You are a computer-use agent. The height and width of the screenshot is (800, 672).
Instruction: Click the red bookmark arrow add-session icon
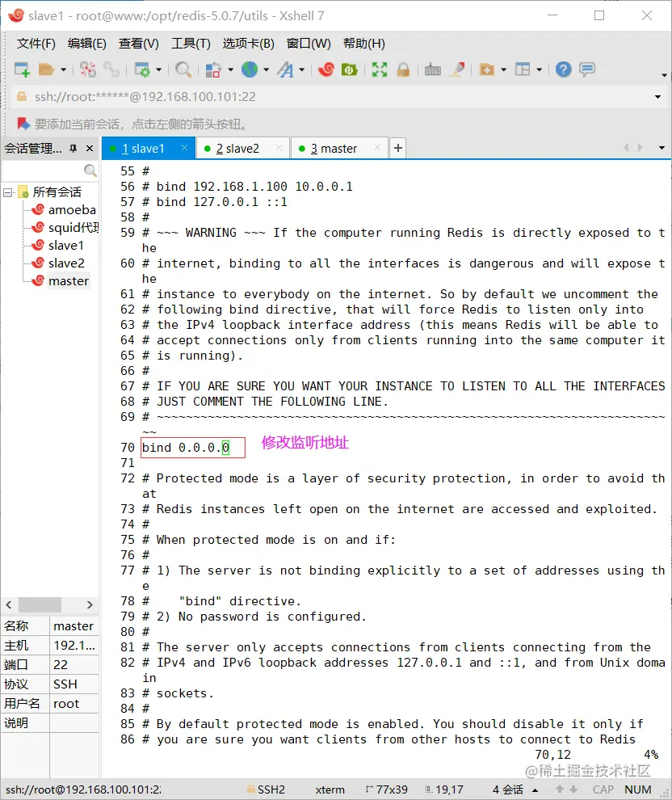coord(23,124)
